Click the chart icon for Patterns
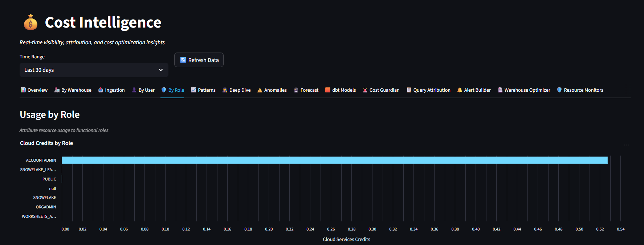 pyautogui.click(x=193, y=90)
